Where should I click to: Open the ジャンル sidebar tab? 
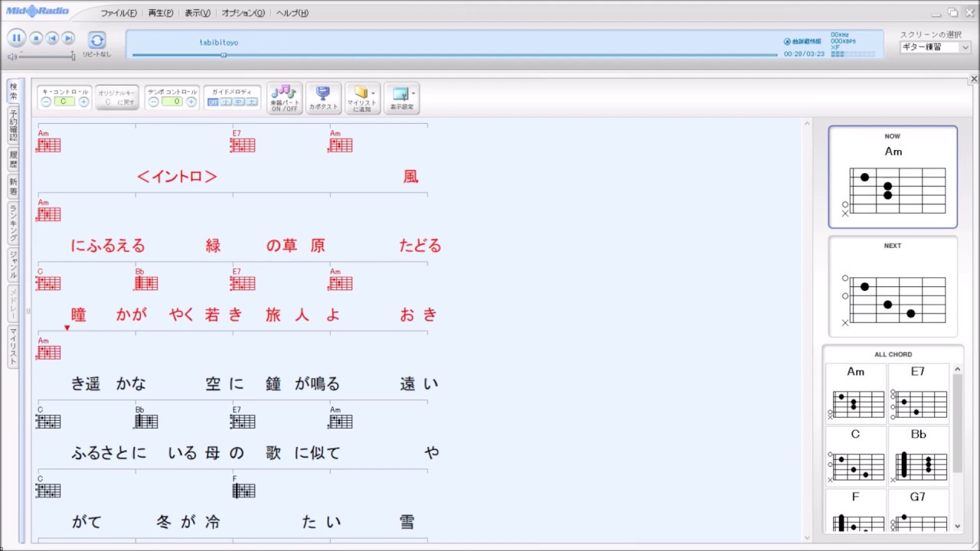tap(13, 264)
